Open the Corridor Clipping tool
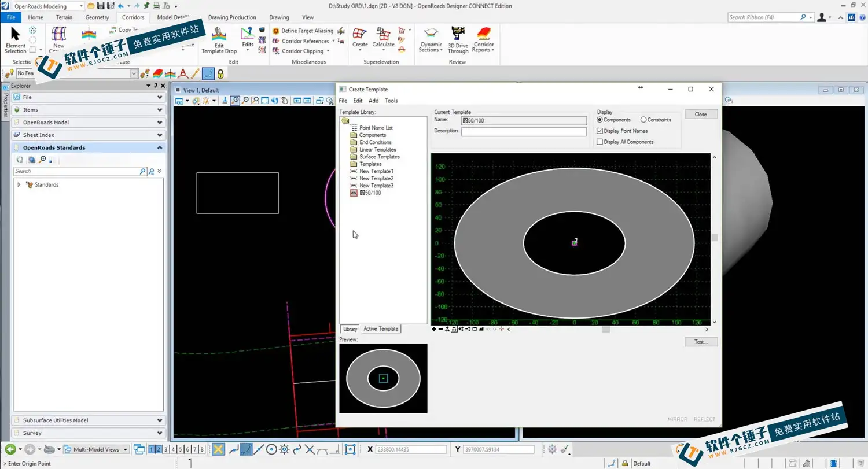Viewport: 868px width, 469px height. click(302, 51)
